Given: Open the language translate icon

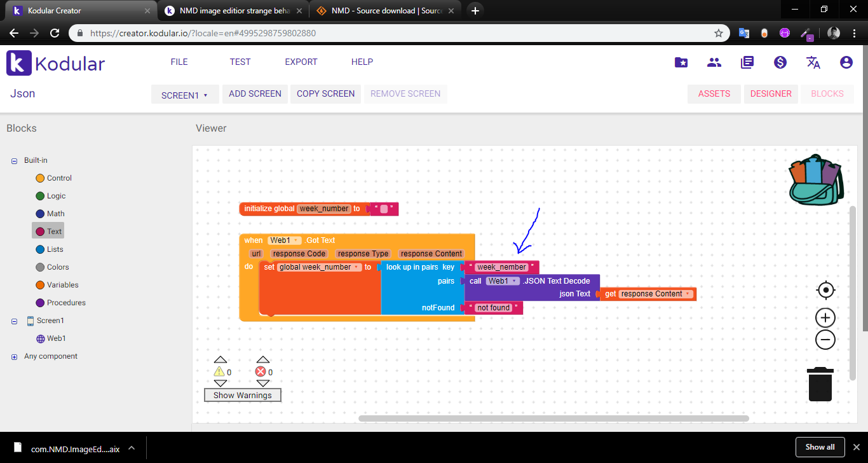Looking at the screenshot, I should tap(813, 62).
